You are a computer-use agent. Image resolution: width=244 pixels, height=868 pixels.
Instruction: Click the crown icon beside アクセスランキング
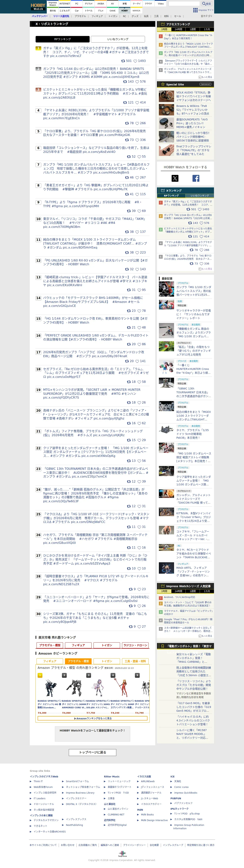[x=162, y=24]
